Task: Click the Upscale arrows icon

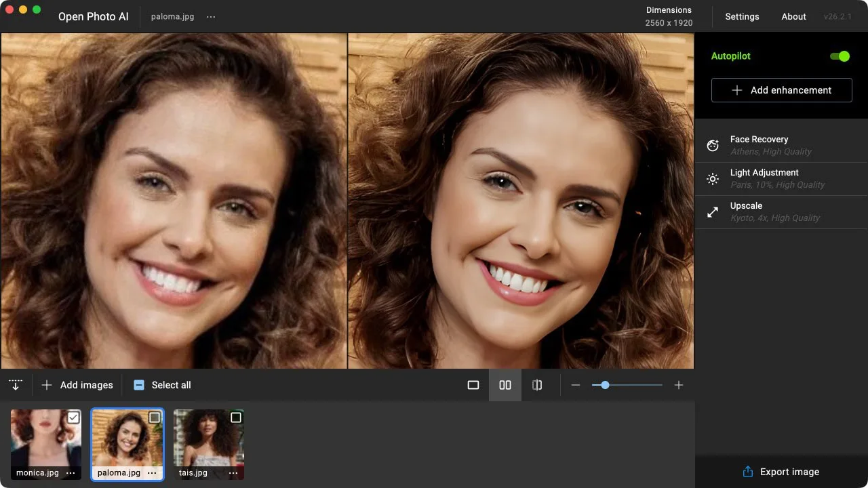Action: pyautogui.click(x=713, y=212)
